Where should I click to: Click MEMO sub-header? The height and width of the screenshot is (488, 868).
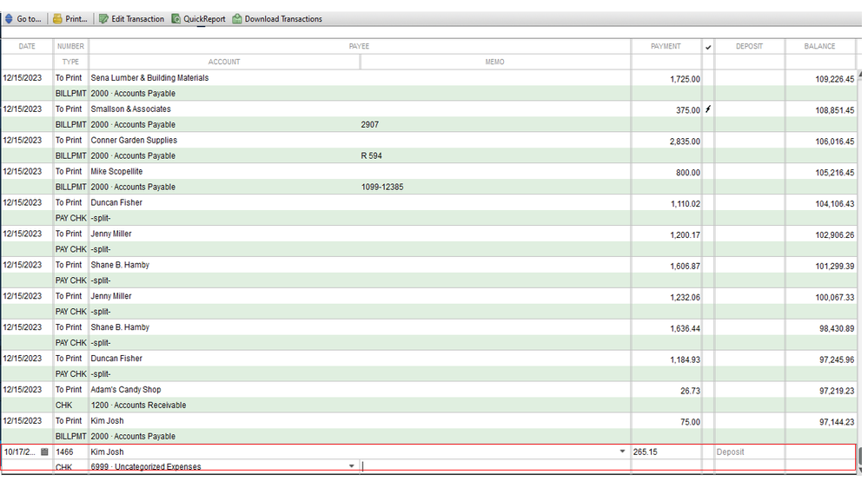click(495, 62)
